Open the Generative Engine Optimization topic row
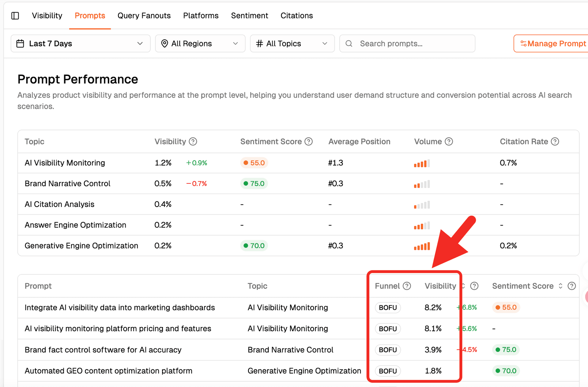This screenshot has height=387, width=588. point(298,246)
